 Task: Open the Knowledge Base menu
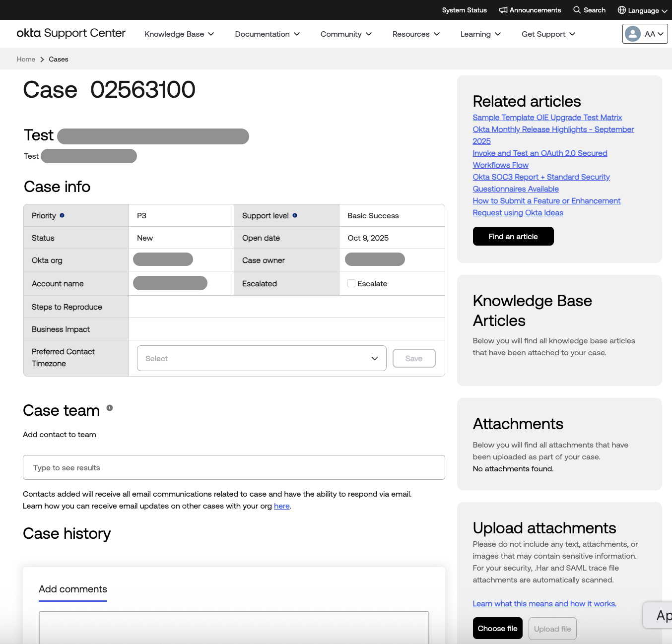[x=179, y=34]
